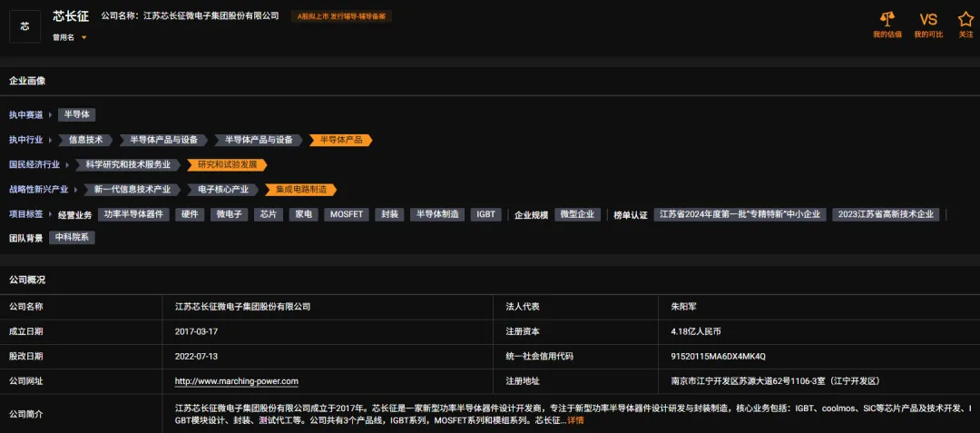The height and width of the screenshot is (433, 980).
Task: Expand 执中行业 arrow
Action: coord(51,140)
